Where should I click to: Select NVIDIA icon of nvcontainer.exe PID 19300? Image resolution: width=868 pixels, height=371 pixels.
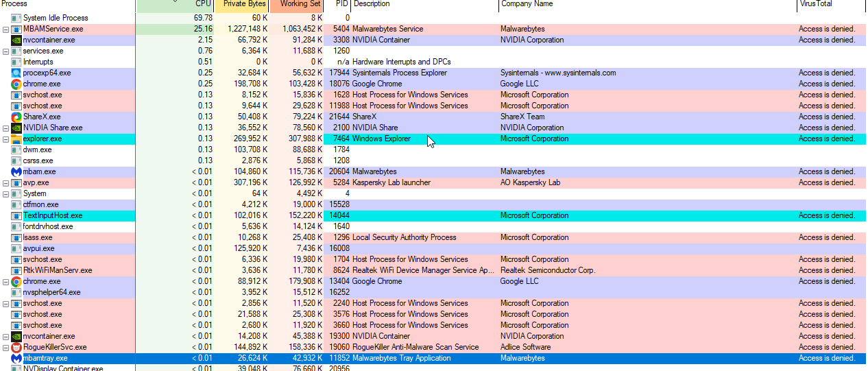tap(16, 336)
